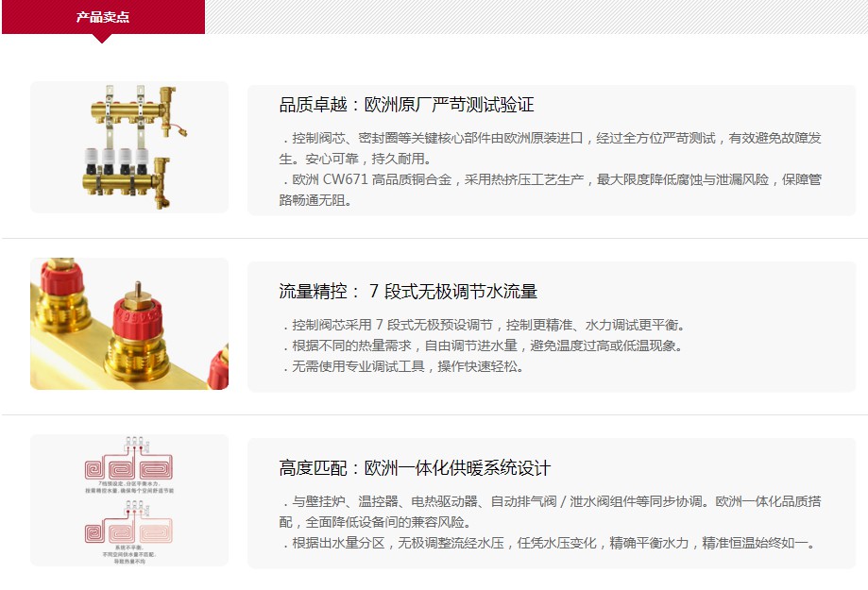868x590 pixels.
Task: Click the heading 品质卓越：欧洲原厂严苛测试验证
Action: pyautogui.click(x=407, y=105)
